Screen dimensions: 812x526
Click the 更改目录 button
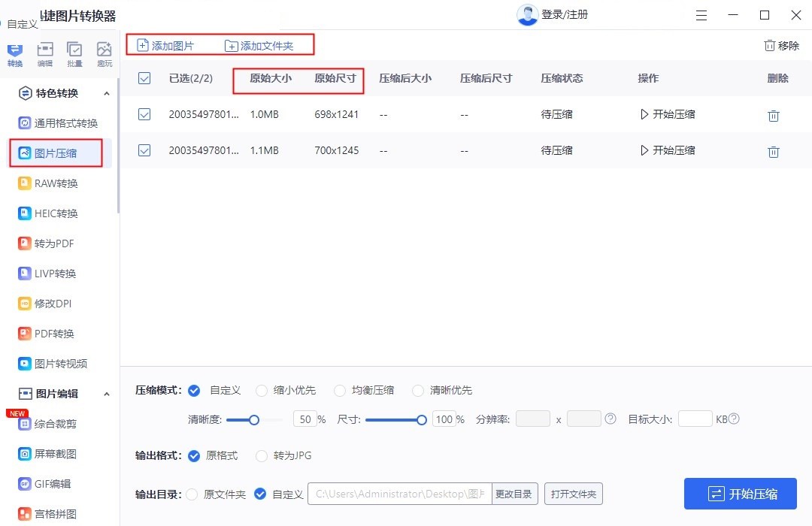point(514,494)
